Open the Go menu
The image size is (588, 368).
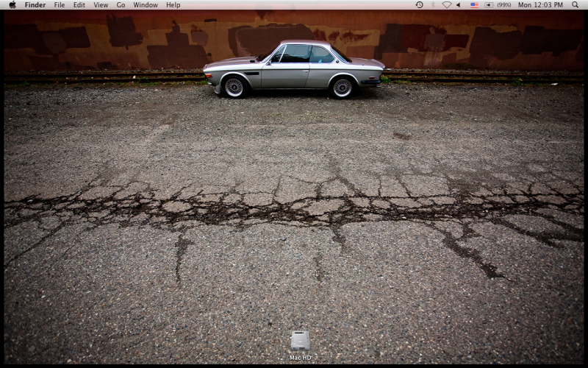click(x=121, y=5)
